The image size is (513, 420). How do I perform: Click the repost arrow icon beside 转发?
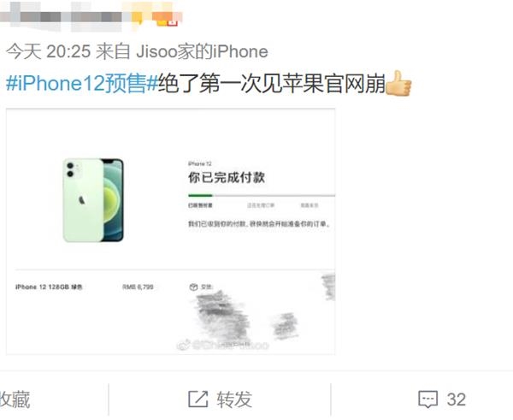[x=198, y=399]
